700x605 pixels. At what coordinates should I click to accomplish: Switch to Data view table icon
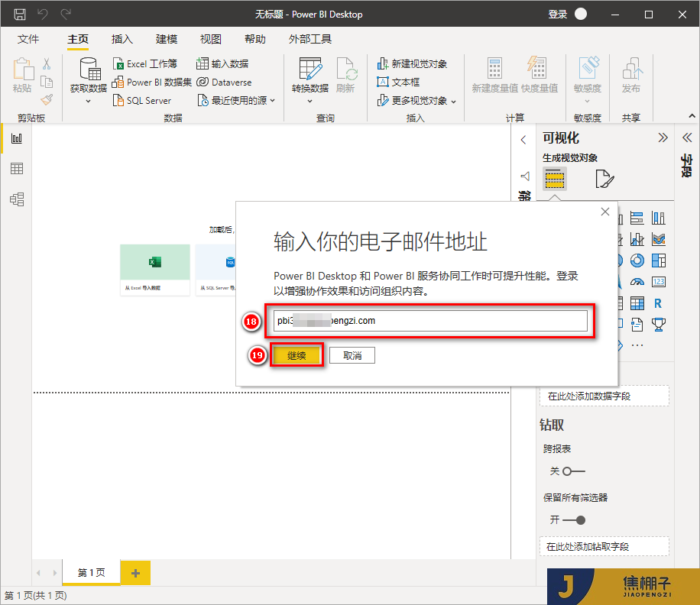click(x=17, y=169)
